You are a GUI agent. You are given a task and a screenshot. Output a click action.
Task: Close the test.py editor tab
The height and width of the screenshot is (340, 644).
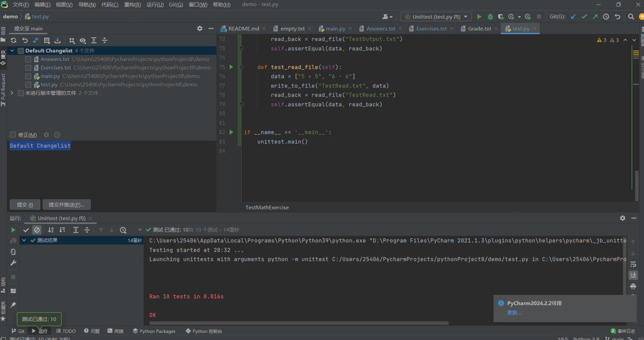[535, 29]
